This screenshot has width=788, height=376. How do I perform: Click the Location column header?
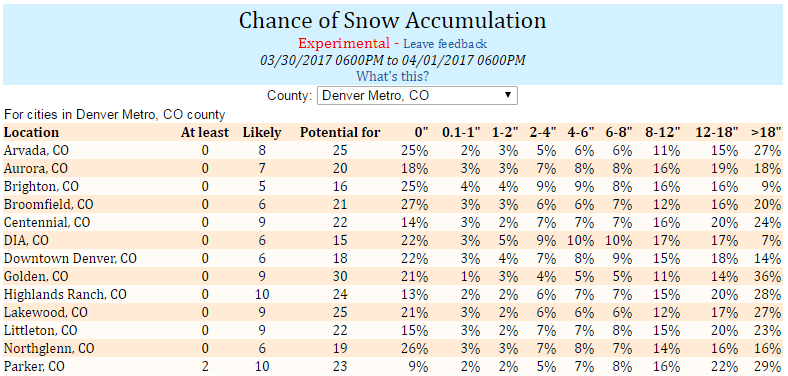point(31,132)
